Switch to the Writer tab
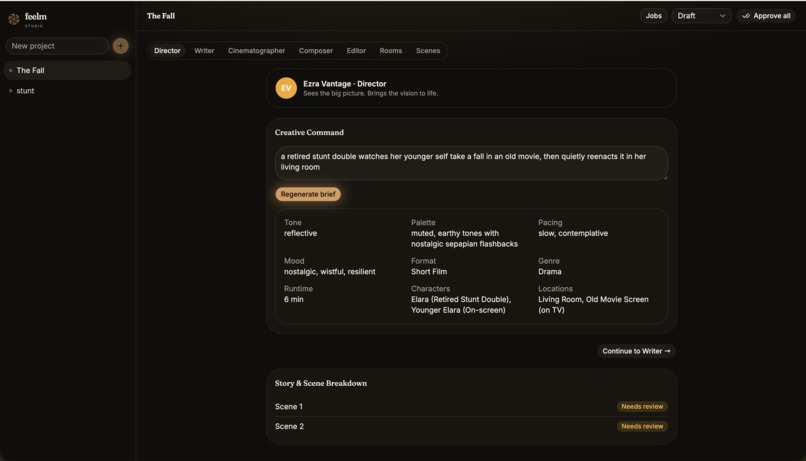The image size is (806, 461). pos(204,51)
